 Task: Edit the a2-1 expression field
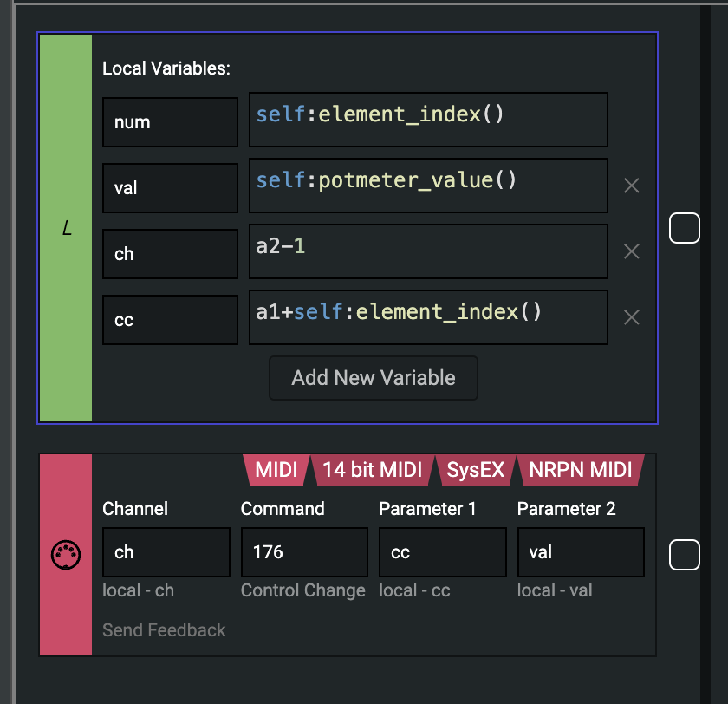[428, 252]
